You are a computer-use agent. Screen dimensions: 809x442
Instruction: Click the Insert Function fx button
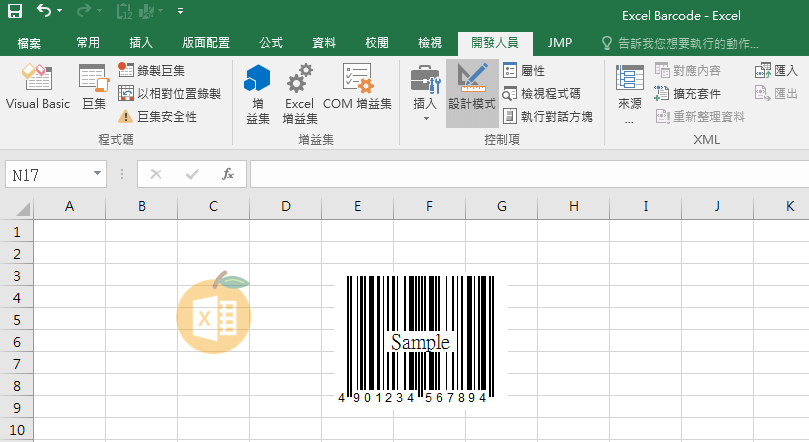point(228,174)
